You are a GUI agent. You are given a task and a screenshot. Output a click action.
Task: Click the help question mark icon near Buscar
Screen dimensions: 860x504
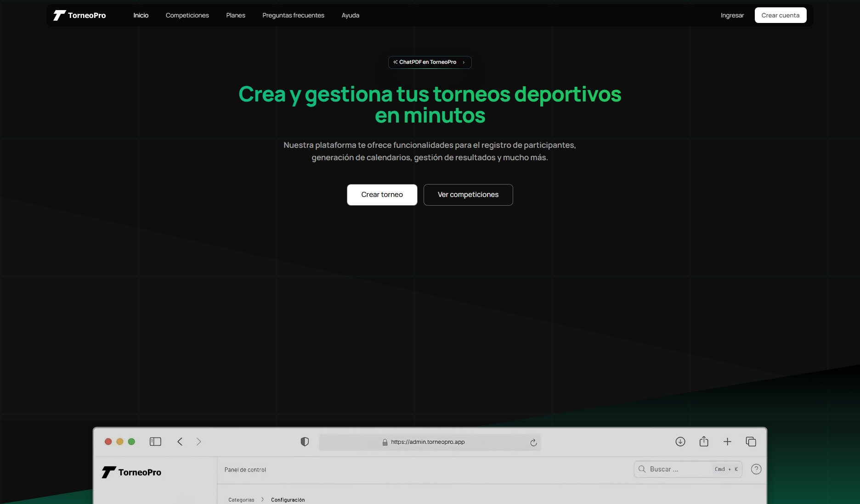756,469
